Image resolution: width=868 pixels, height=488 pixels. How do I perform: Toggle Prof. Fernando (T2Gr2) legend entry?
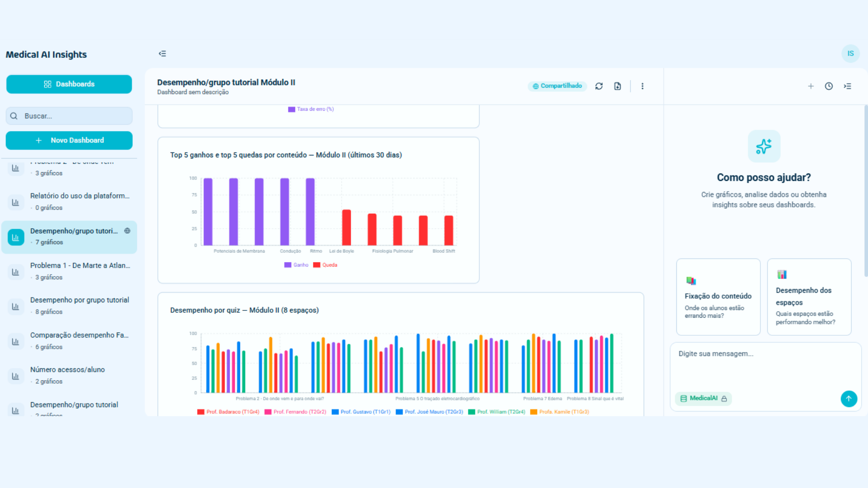pos(295,412)
